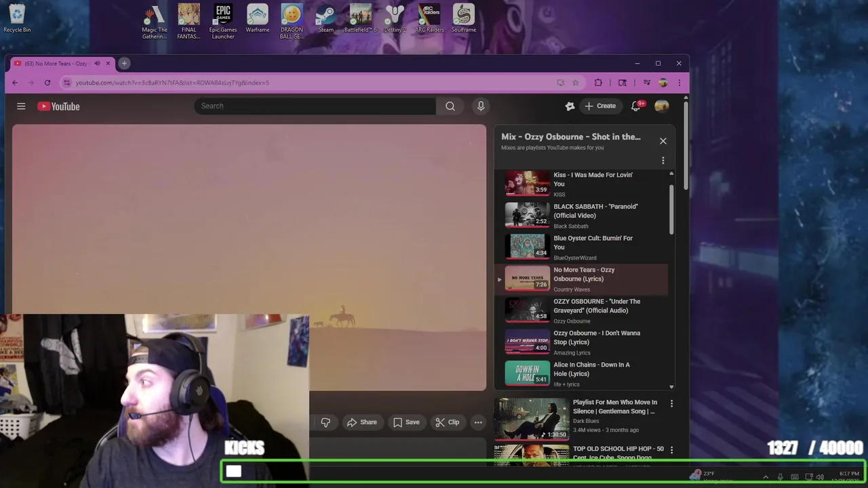
Task: Select the Soulframe desktop icon
Action: (464, 19)
